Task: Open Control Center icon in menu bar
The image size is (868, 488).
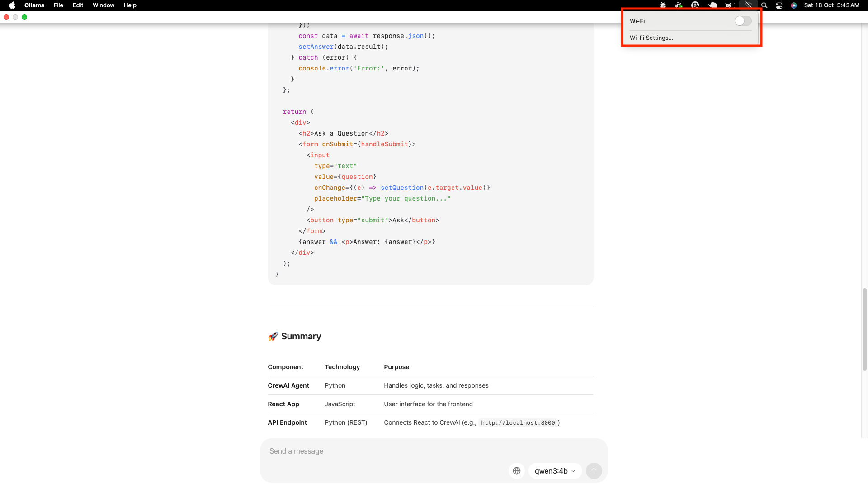Action: coord(779,5)
